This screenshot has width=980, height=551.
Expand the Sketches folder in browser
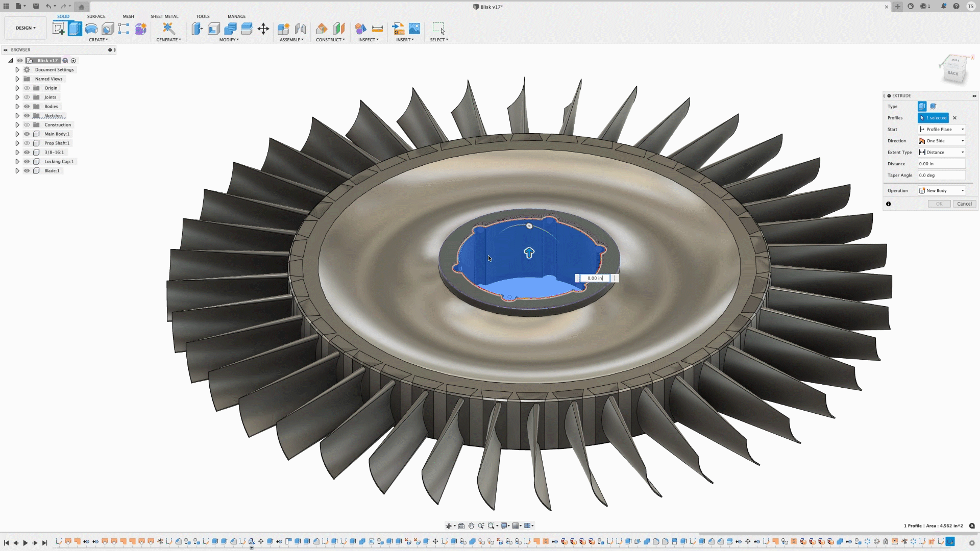[17, 116]
